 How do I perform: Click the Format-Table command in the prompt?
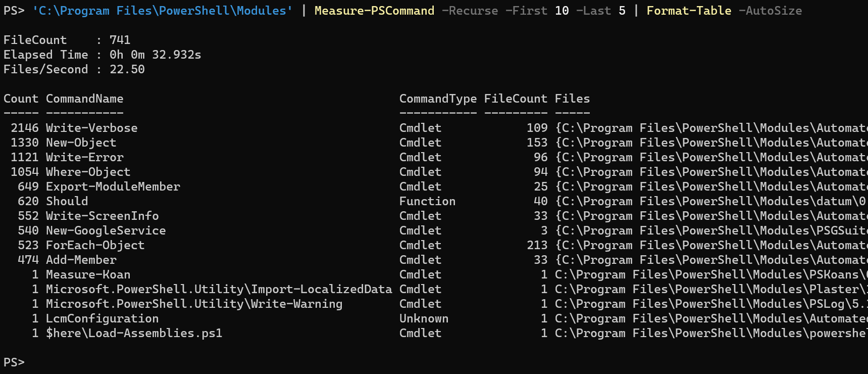tap(689, 11)
